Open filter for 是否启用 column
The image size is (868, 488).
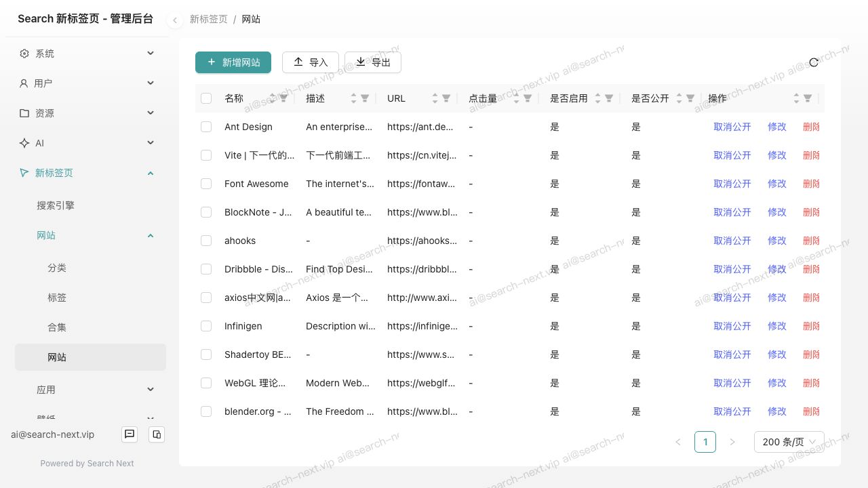coord(609,98)
